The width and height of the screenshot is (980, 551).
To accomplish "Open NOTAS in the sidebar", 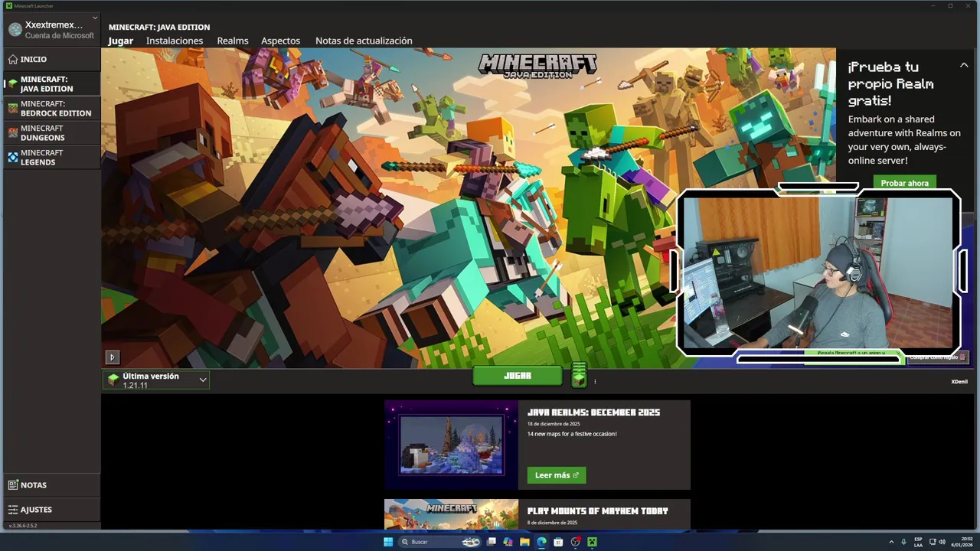I will tap(51, 484).
